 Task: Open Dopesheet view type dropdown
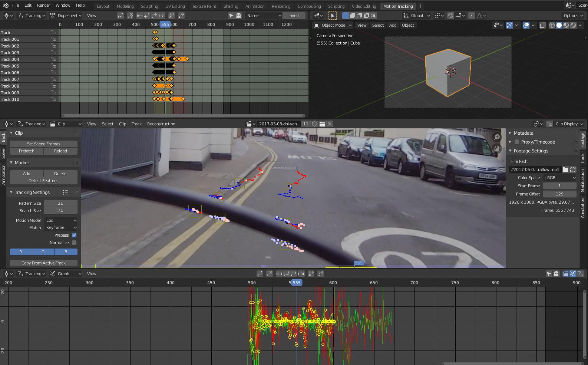[x=66, y=16]
